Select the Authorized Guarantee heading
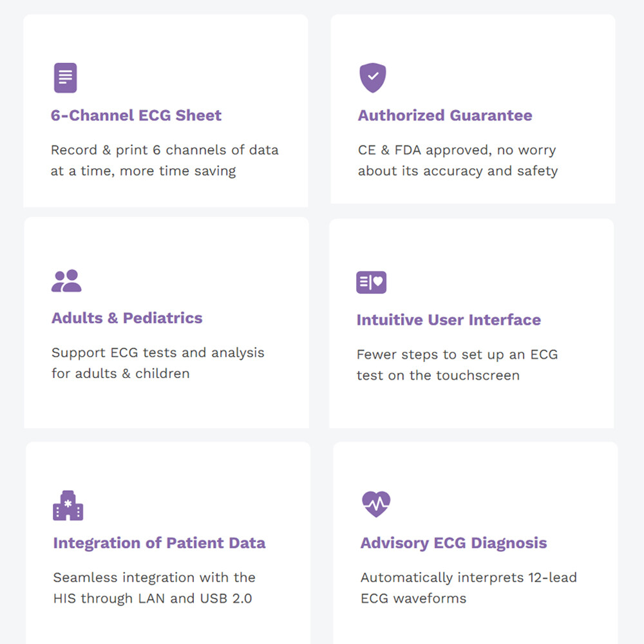Image resolution: width=644 pixels, height=644 pixels. [x=445, y=116]
